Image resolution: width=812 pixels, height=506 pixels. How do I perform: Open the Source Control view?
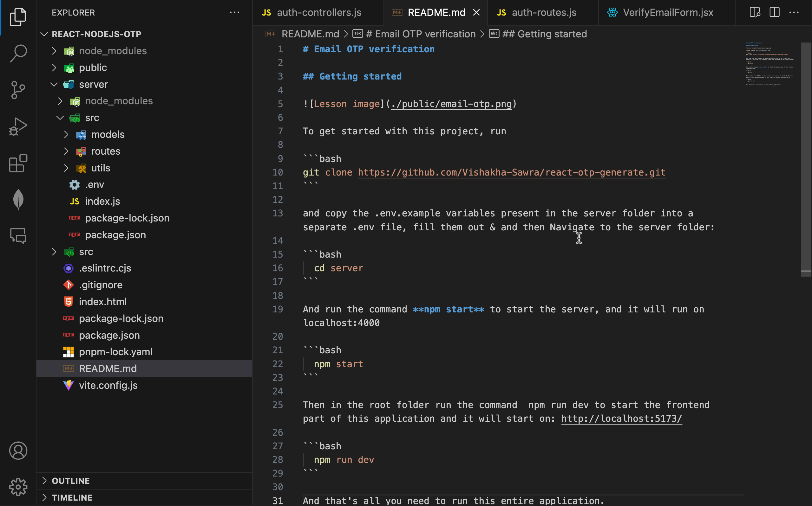pyautogui.click(x=18, y=90)
